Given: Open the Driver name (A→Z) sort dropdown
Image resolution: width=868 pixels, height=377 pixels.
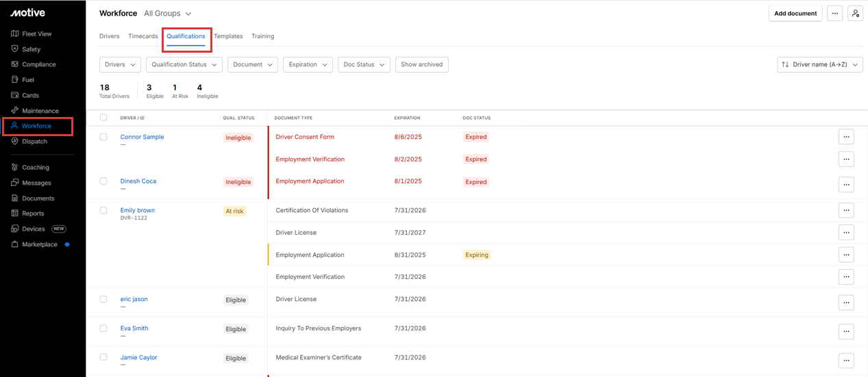Looking at the screenshot, I should pyautogui.click(x=819, y=64).
